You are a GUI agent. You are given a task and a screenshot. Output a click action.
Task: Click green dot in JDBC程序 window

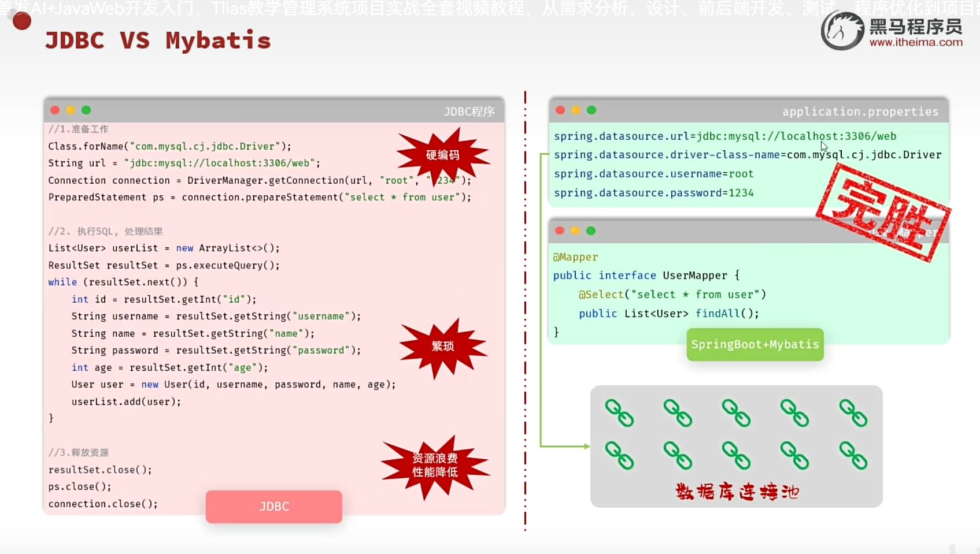[x=86, y=110]
